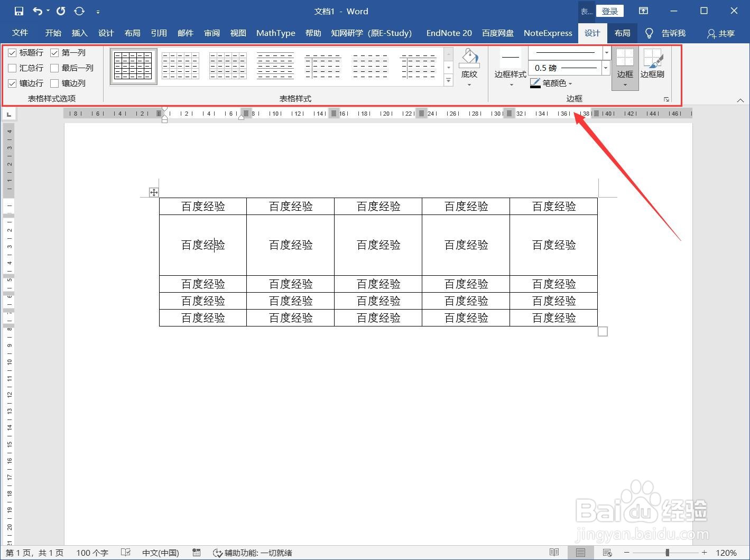Open the 边框样式 border styles dropdown
This screenshot has width=750, height=560.
[511, 68]
